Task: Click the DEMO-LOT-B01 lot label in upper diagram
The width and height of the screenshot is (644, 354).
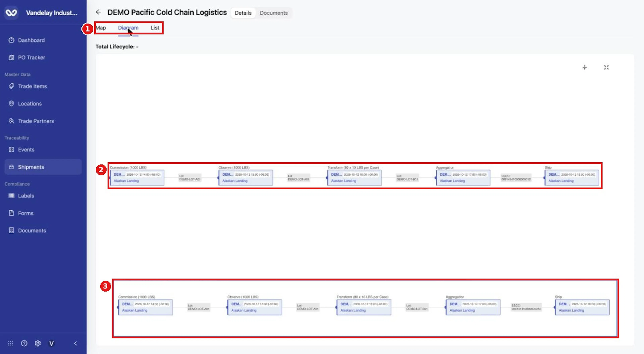Action: pos(407,178)
